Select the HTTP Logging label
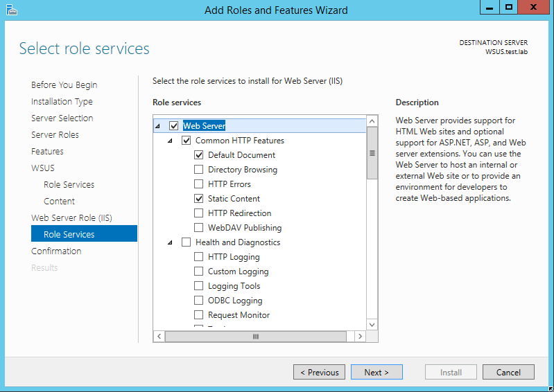Image resolution: width=554 pixels, height=392 pixels. point(234,257)
